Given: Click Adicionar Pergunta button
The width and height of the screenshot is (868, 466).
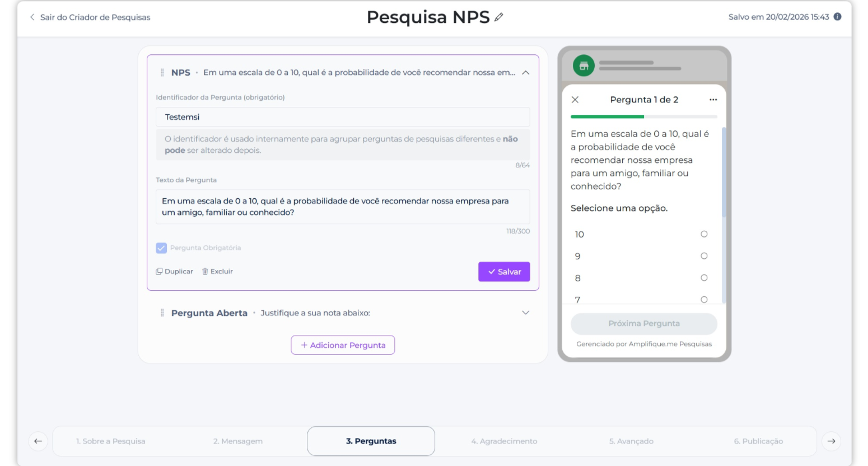Looking at the screenshot, I should pos(343,345).
